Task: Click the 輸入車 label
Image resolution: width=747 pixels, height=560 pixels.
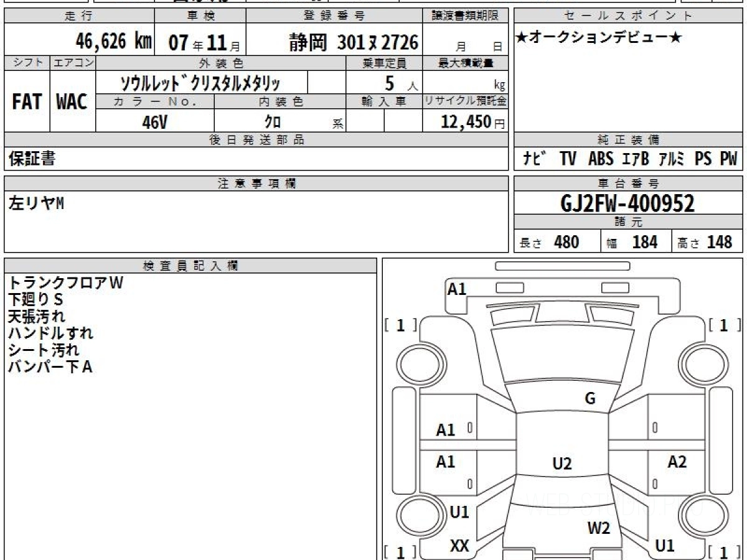Action: 384,102
